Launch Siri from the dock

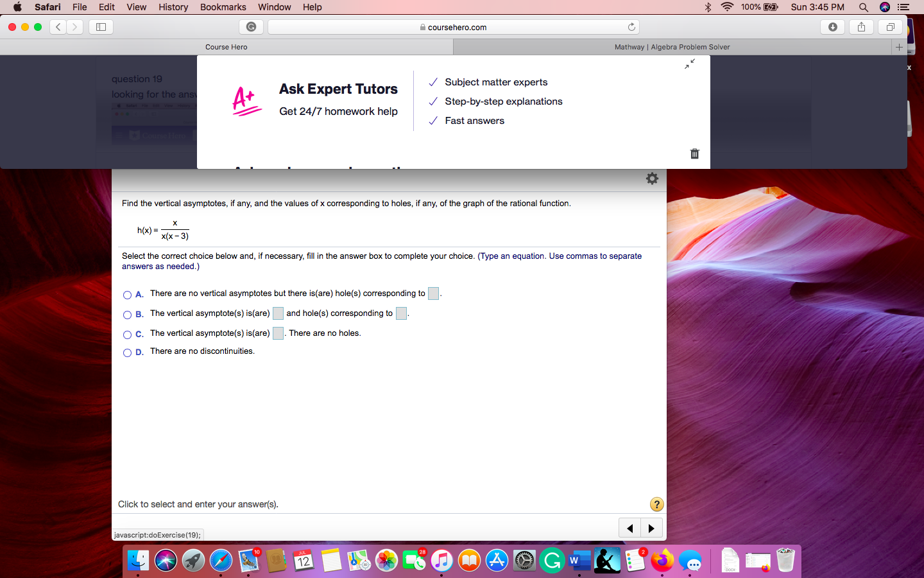[x=166, y=561]
